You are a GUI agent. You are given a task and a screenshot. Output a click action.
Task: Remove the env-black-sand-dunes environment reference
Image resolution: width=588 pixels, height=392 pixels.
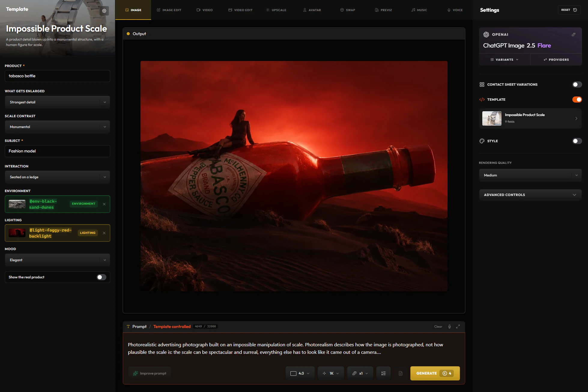(104, 204)
